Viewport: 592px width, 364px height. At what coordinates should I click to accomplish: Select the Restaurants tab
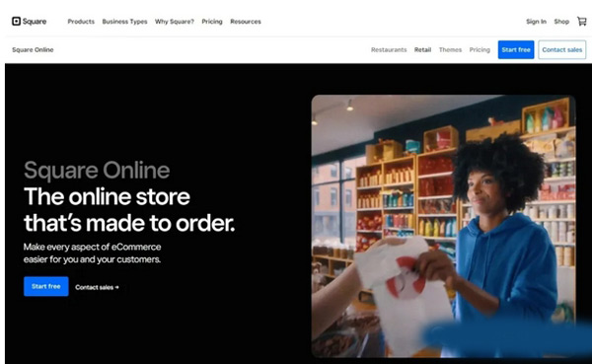(x=389, y=50)
